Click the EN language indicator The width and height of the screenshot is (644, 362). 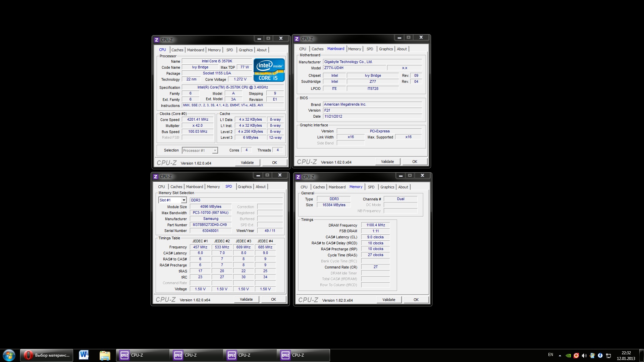point(550,355)
